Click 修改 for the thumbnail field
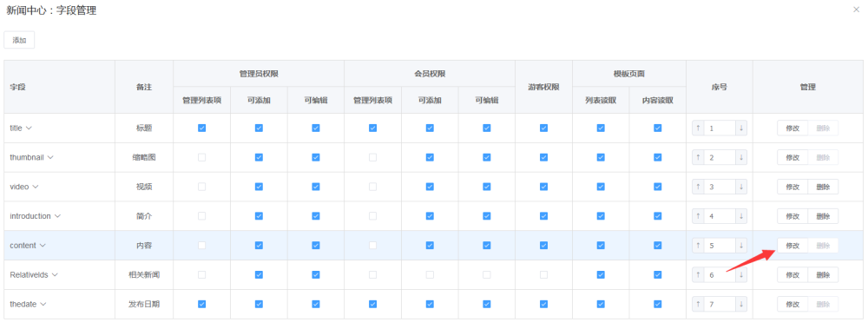 click(x=792, y=157)
